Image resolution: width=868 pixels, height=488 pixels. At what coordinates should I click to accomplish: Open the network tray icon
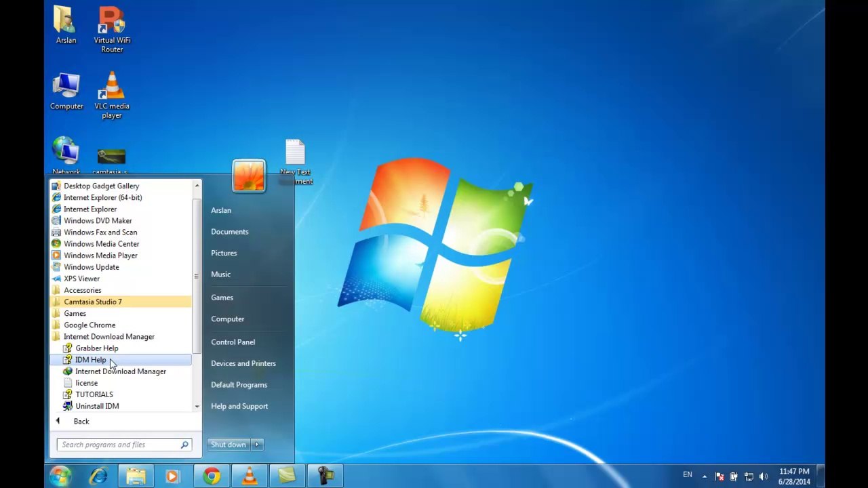point(749,476)
